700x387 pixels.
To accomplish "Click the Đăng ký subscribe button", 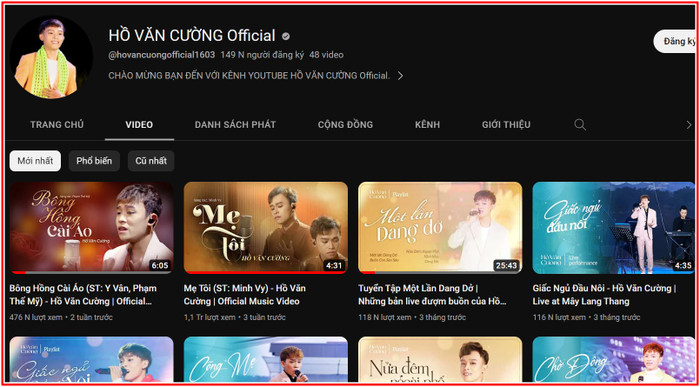I will click(x=676, y=42).
